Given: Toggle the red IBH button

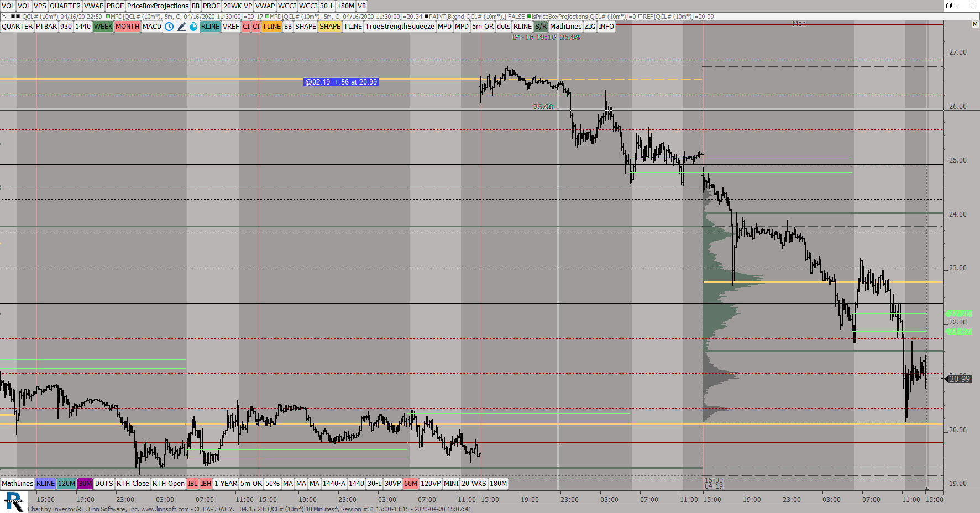Looking at the screenshot, I should click(206, 484).
